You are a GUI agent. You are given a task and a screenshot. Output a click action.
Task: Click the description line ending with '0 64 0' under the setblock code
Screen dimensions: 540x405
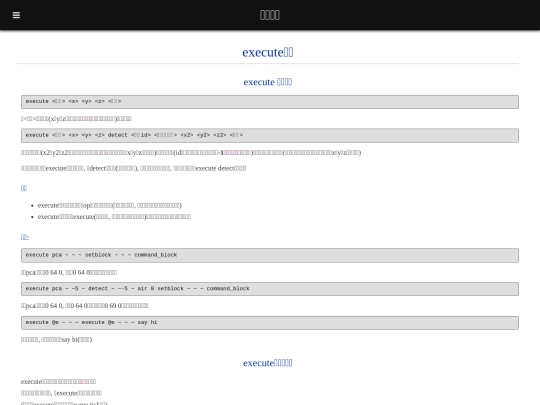69,272
